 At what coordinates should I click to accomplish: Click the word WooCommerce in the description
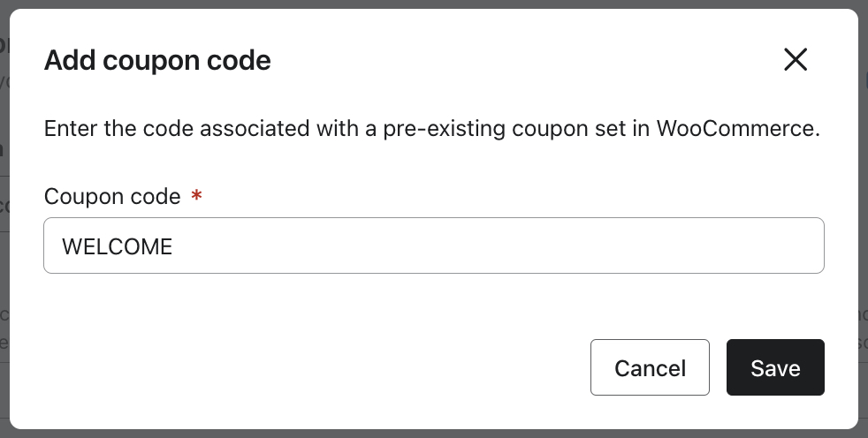[737, 129]
